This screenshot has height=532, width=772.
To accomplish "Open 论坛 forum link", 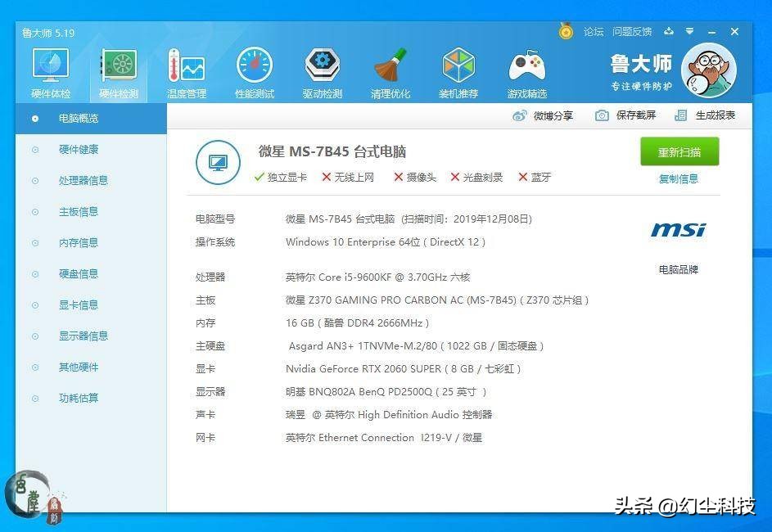I will pyautogui.click(x=594, y=32).
